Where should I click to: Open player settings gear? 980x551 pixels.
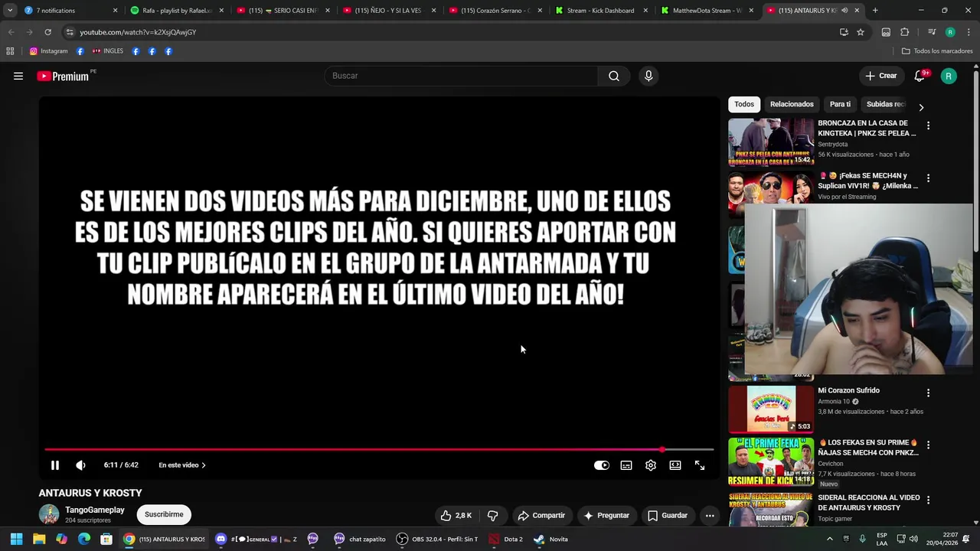(651, 465)
